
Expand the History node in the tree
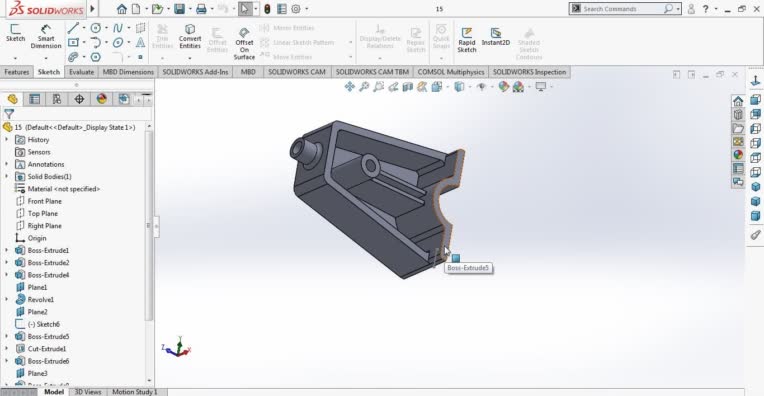tap(7, 140)
